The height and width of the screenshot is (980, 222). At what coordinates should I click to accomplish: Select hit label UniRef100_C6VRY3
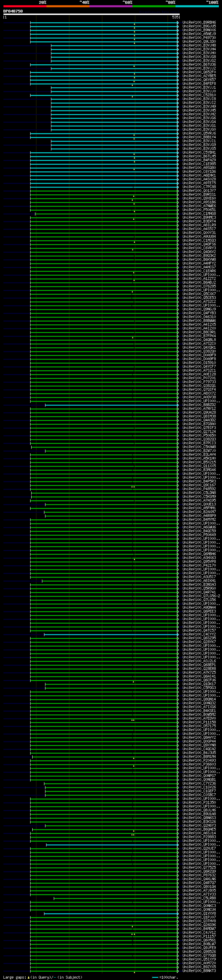click(199, 248)
